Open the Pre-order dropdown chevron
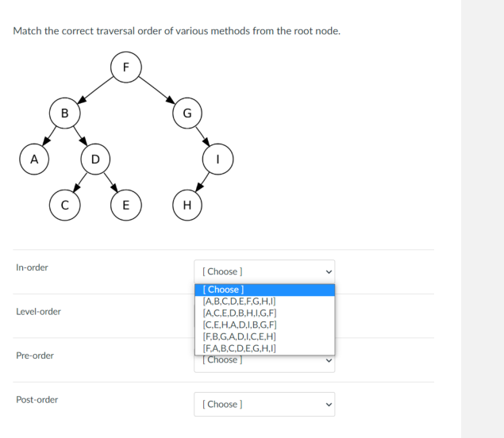Image resolution: width=504 pixels, height=438 pixels. point(329,360)
